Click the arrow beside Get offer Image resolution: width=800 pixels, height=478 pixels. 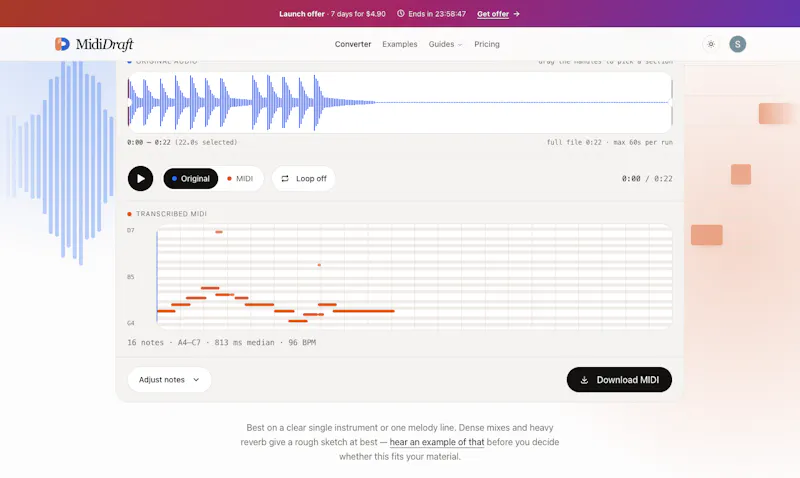pos(516,14)
